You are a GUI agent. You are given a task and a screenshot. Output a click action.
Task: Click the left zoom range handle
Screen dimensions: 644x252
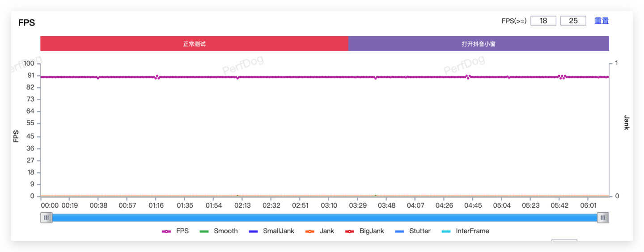coord(46,218)
